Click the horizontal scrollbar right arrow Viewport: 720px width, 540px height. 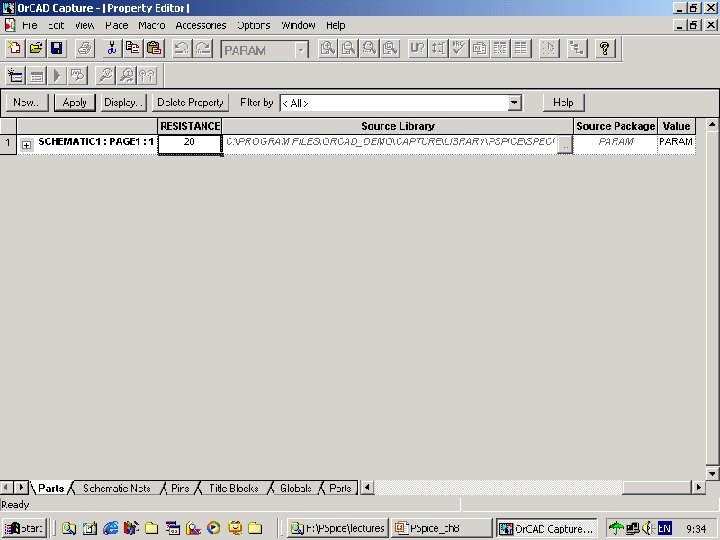699,487
